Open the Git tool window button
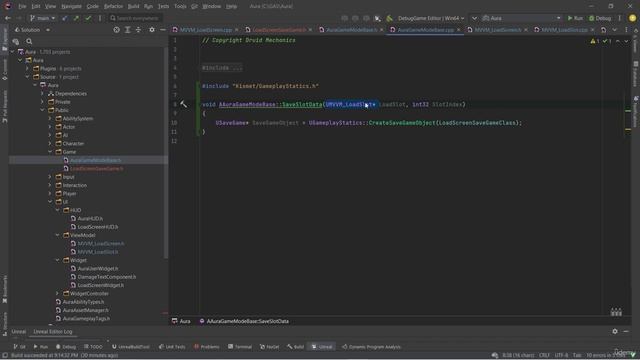This screenshot has height=360, width=640. click(x=19, y=347)
